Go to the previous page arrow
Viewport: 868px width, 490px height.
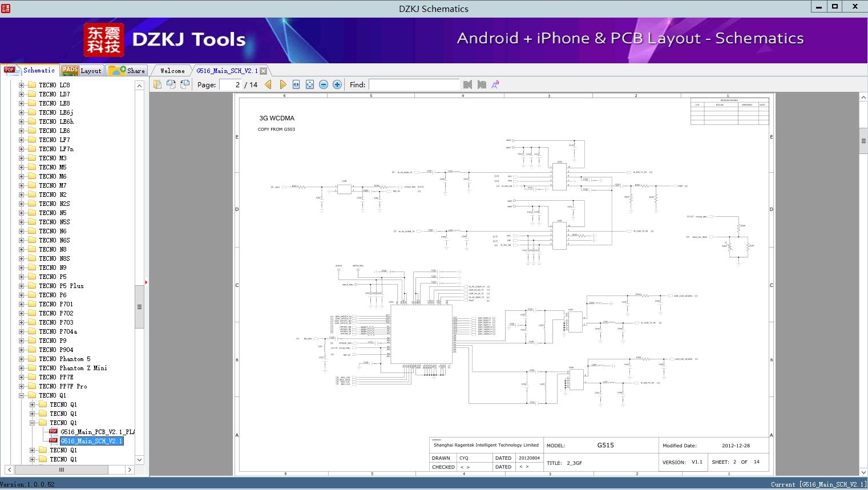(268, 84)
